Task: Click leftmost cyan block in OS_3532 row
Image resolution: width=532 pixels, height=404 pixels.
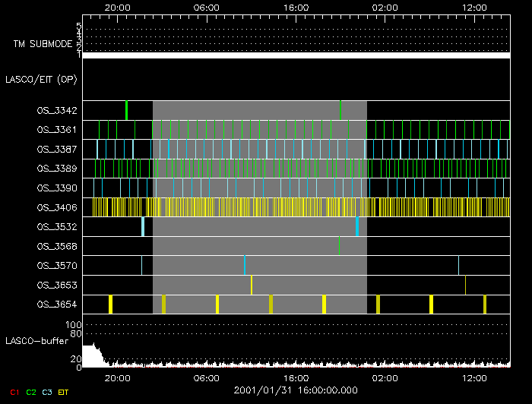Action: [142, 226]
